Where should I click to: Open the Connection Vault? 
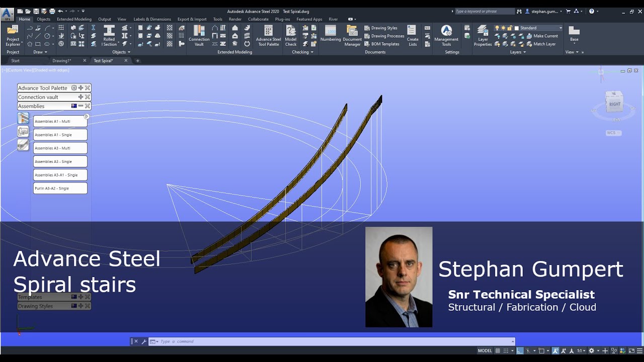199,36
